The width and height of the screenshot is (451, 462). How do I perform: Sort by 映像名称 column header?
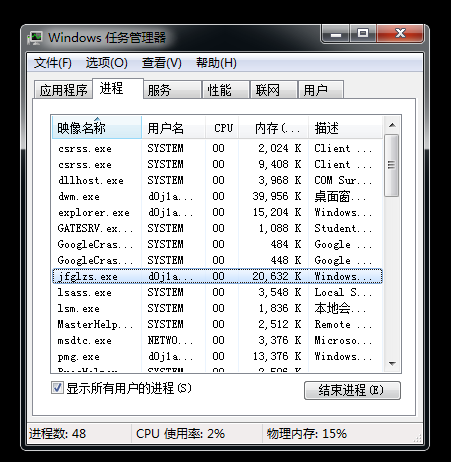pyautogui.click(x=97, y=128)
